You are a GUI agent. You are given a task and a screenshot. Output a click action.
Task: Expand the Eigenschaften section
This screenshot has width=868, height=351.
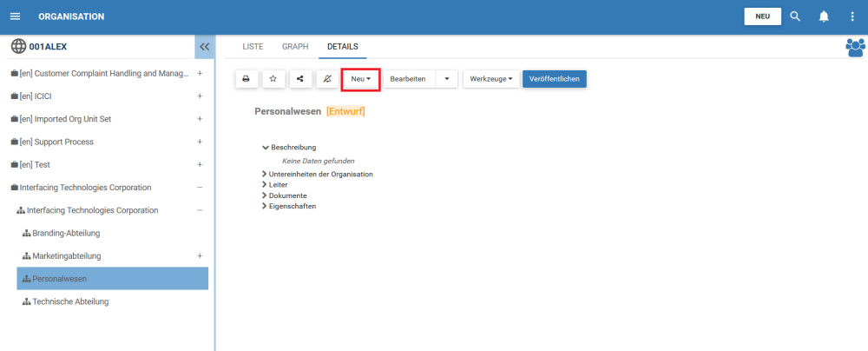(x=264, y=206)
